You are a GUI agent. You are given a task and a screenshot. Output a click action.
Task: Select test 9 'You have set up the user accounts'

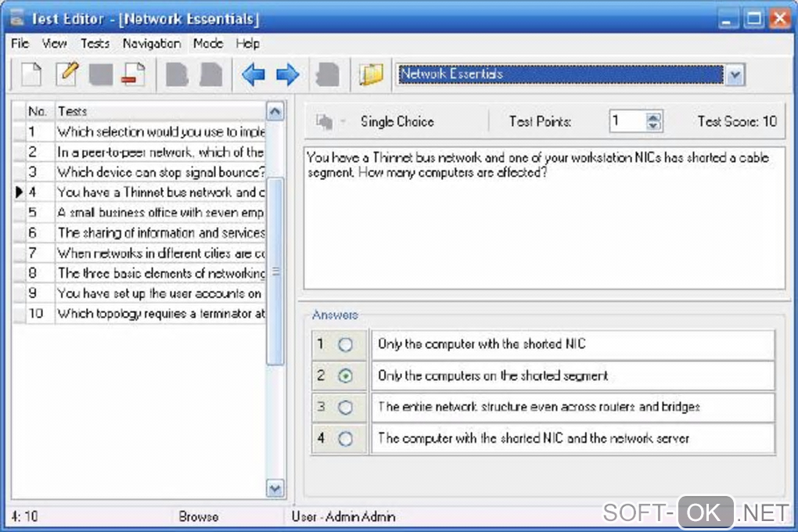click(161, 293)
